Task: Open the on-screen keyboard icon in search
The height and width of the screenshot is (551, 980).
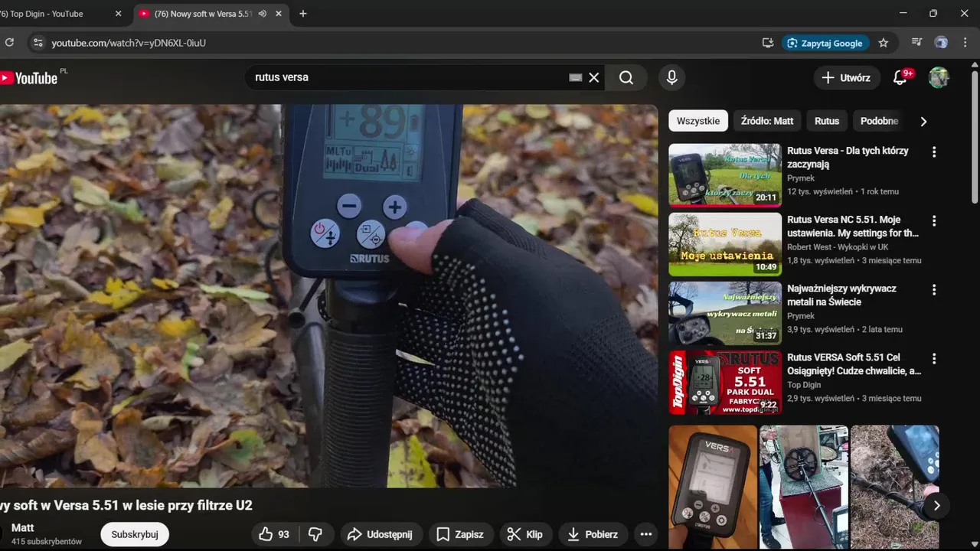Action: [576, 77]
